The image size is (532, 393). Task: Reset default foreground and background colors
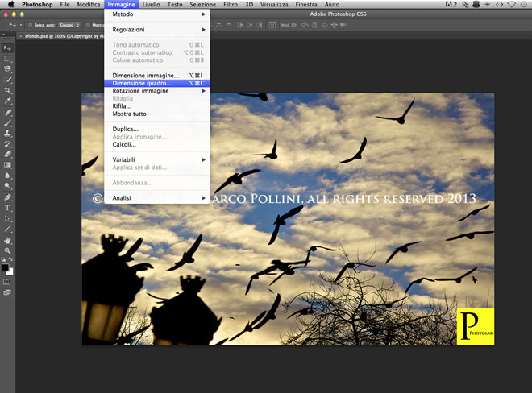3,259
